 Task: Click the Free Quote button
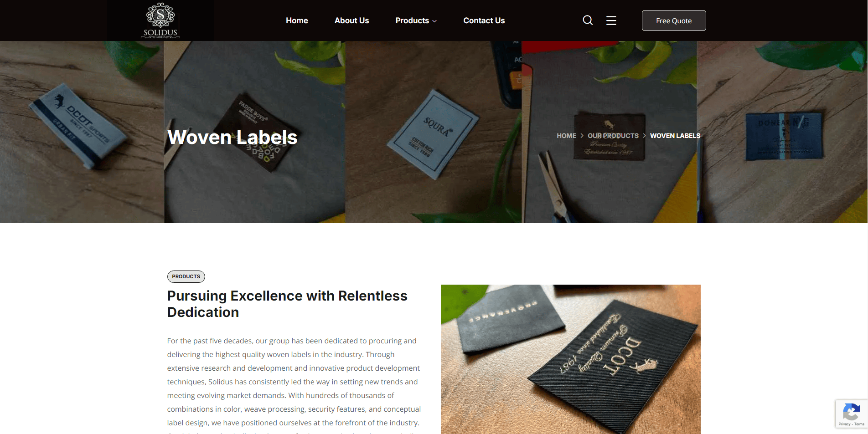click(674, 20)
